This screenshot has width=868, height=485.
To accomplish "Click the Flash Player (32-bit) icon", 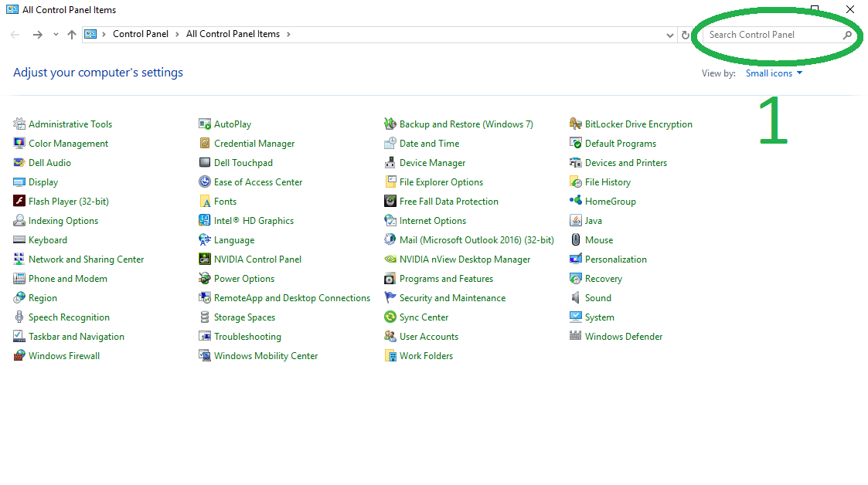I will coord(19,202).
